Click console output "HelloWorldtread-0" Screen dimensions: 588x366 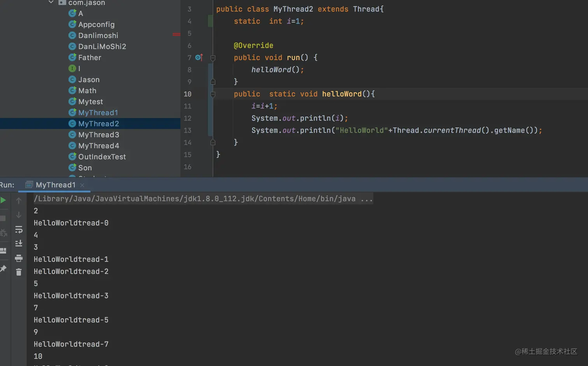pyautogui.click(x=71, y=223)
